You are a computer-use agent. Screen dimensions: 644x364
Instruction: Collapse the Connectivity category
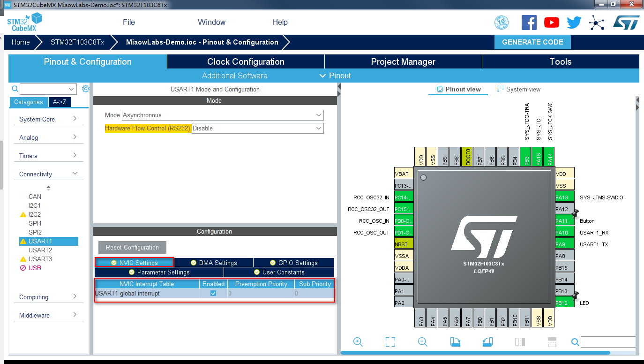[x=48, y=174]
